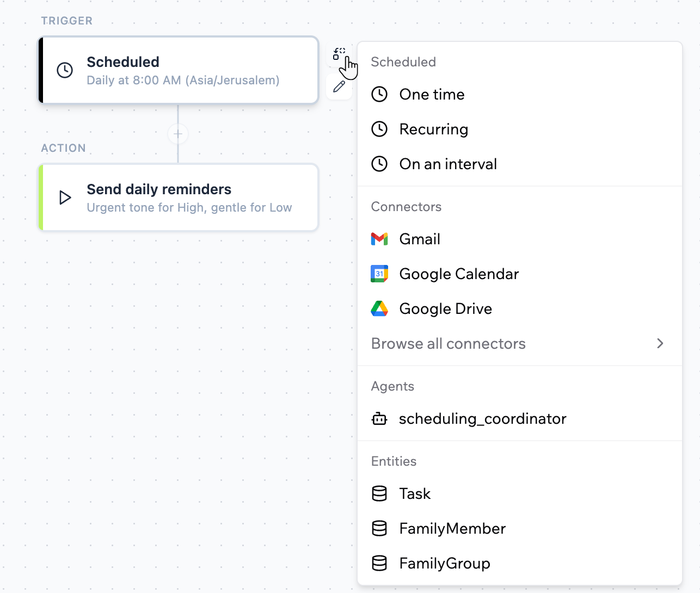700x593 pixels.
Task: Expand the Browse all connectors chevron
Action: click(660, 343)
